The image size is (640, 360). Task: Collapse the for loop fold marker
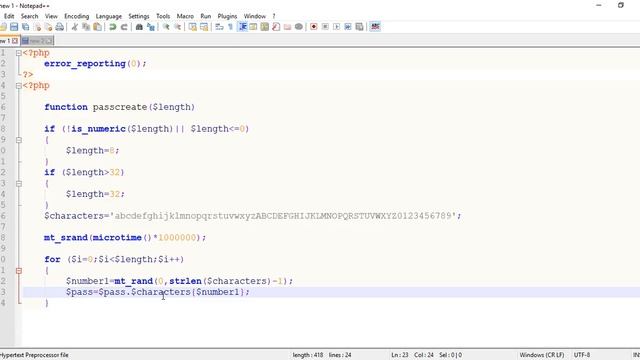[x=18, y=271]
